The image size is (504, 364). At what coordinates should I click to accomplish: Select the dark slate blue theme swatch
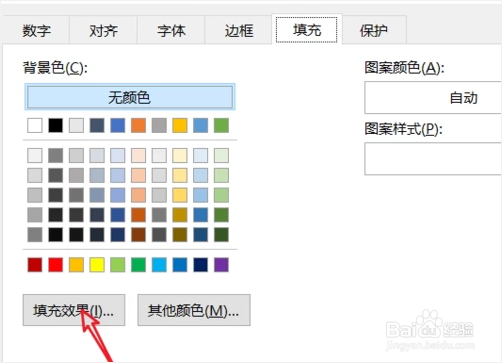(x=97, y=126)
